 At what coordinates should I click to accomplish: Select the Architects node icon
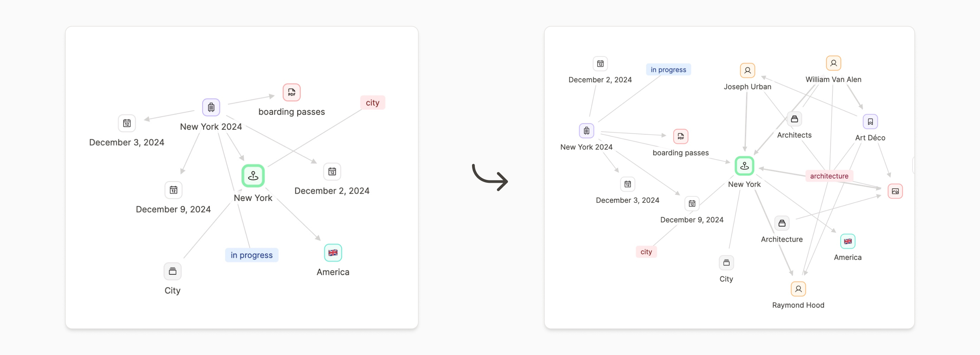click(x=794, y=119)
